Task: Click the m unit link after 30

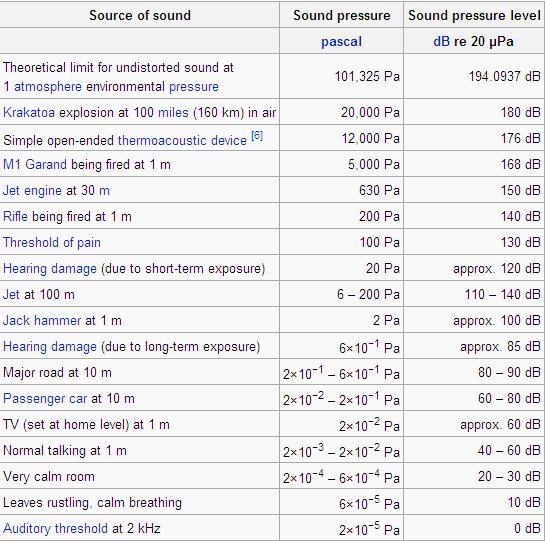Action: click(104, 191)
